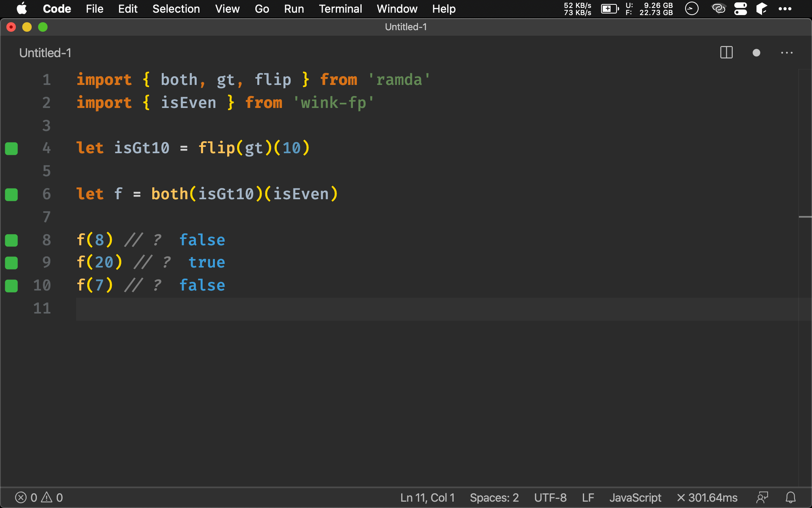The image size is (812, 508).
Task: Click Ln 11, Col 1 go-to-line status
Action: (x=427, y=498)
